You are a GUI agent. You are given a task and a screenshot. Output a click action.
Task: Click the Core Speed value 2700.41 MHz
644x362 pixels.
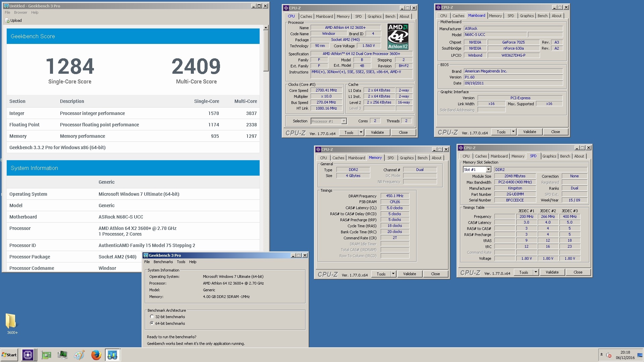point(326,90)
